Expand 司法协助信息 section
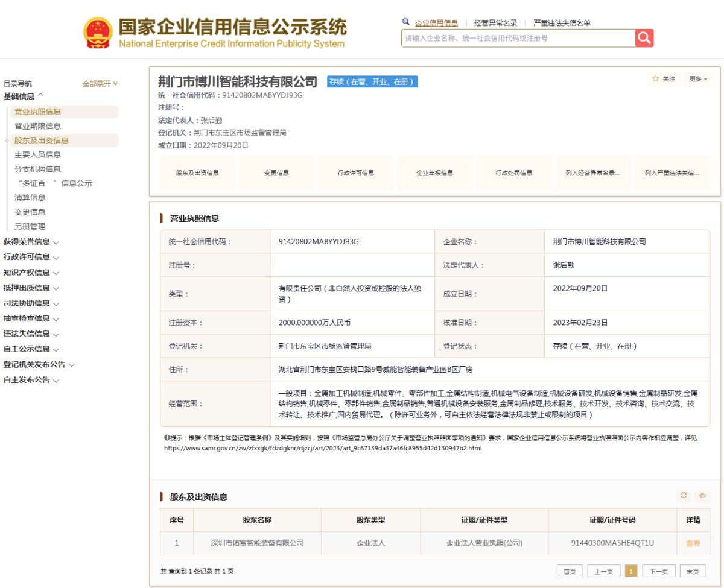Viewport: 724px width, 588px height. tap(31, 303)
